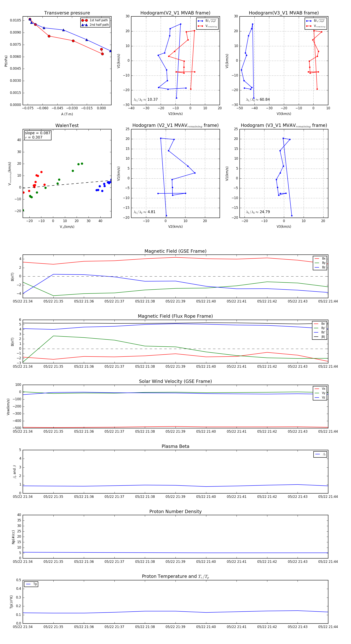Click the "Plasma Beta" plot title
This screenshot has height=644, width=351.
[x=175, y=447]
